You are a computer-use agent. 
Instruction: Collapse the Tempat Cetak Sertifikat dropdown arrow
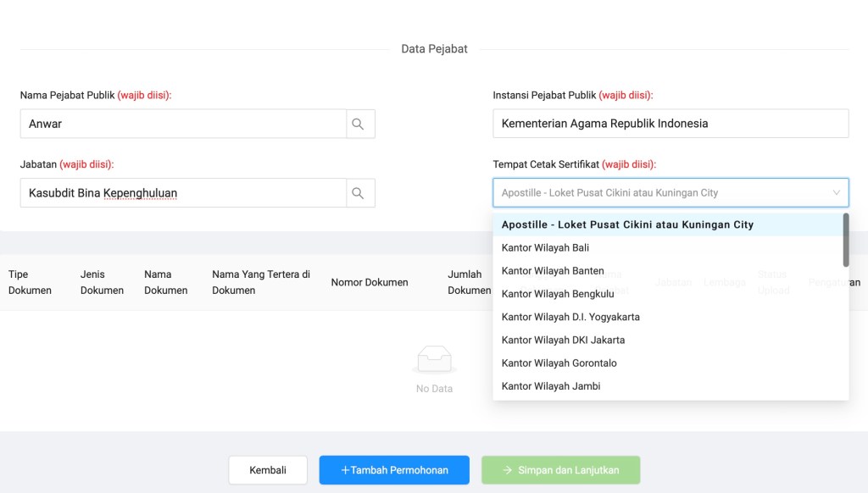click(x=836, y=193)
